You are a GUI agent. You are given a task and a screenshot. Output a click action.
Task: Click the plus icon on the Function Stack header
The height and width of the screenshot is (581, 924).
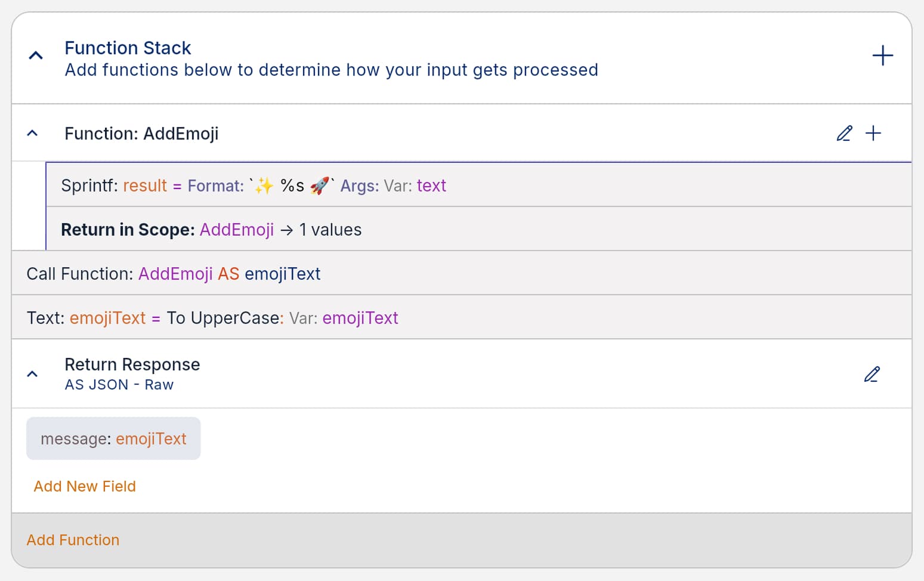point(883,55)
